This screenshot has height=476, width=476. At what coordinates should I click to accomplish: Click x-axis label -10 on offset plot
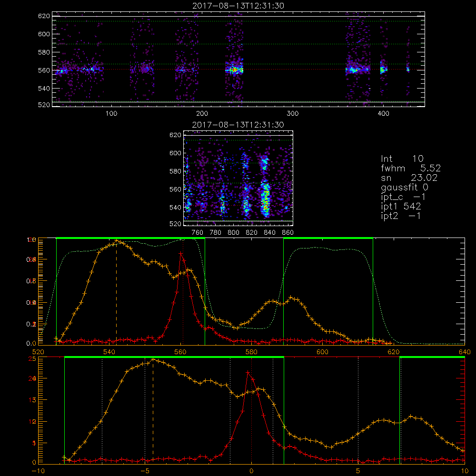click(38, 471)
